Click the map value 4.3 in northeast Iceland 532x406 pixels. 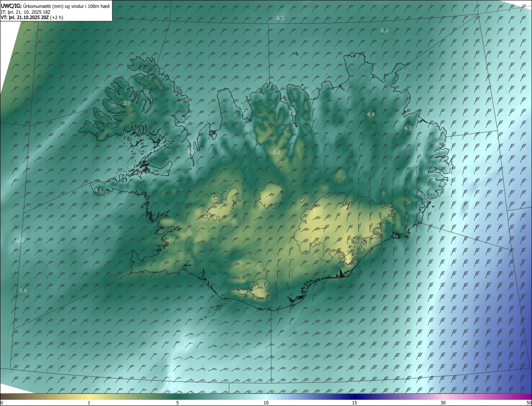pos(408,128)
